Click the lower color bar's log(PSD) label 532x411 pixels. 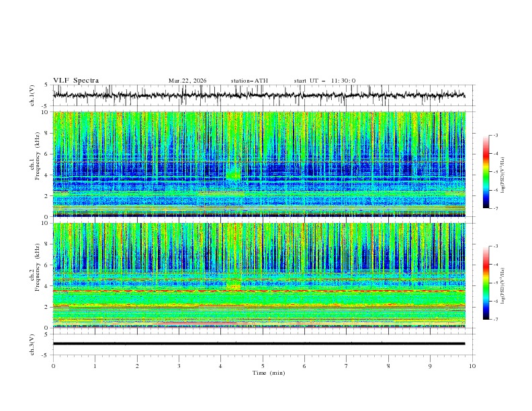(503, 286)
